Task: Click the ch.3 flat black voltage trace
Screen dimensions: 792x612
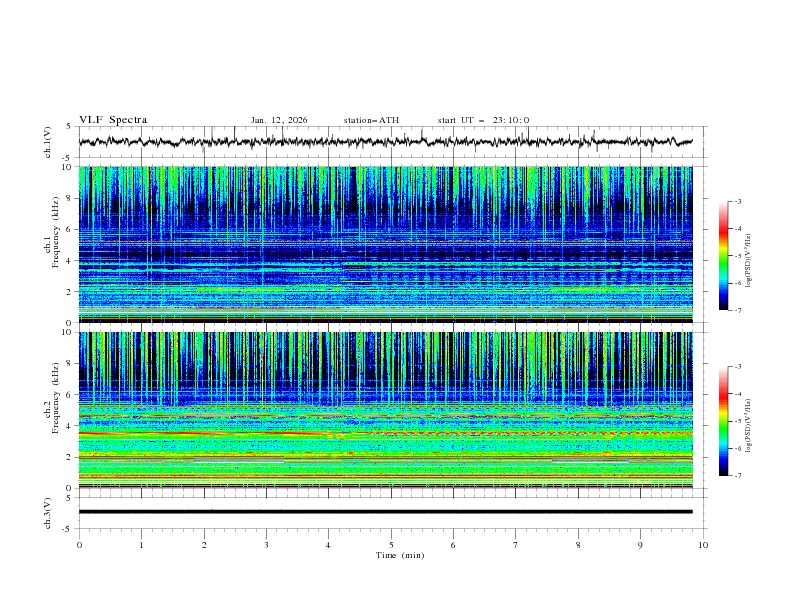Action: pos(390,512)
